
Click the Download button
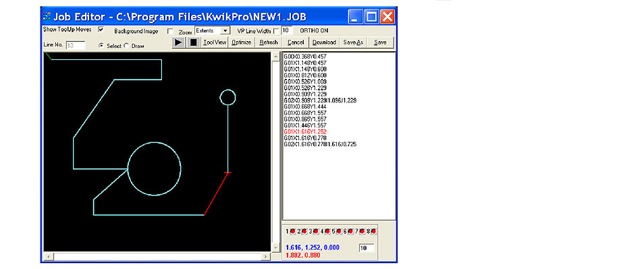[324, 42]
